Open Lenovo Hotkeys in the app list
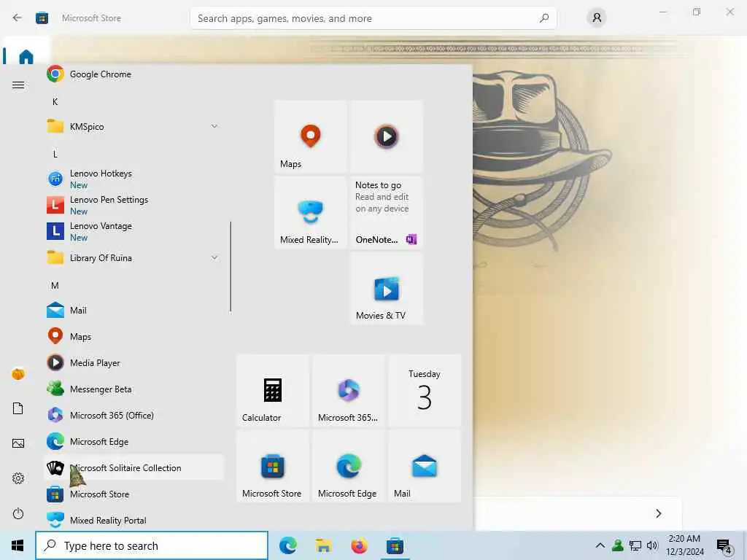This screenshot has height=560, width=747. [133, 179]
